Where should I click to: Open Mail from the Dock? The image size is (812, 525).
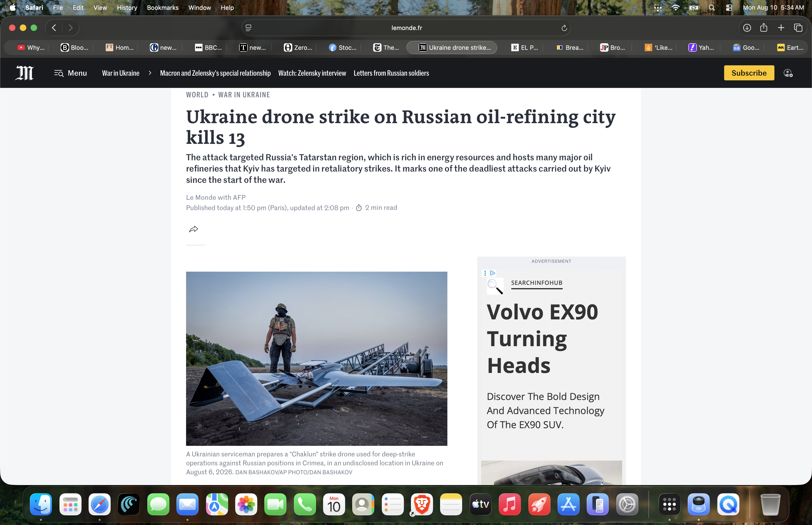(x=187, y=504)
